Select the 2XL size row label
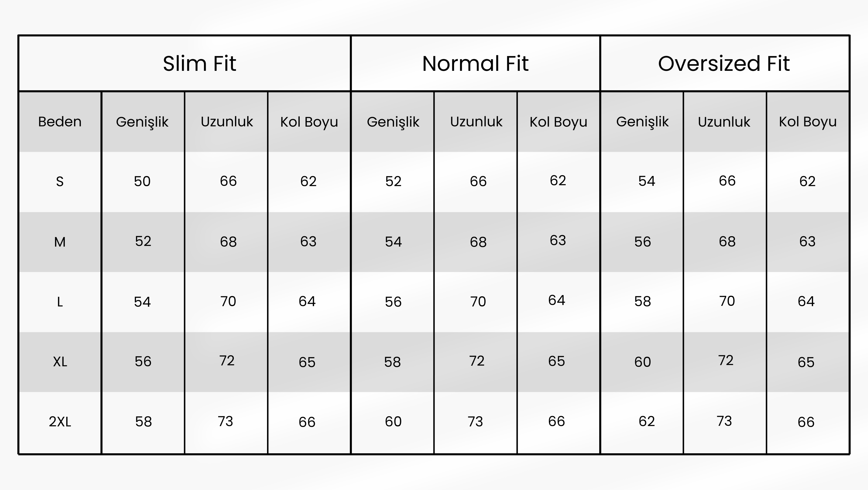868x490 pixels. tap(60, 422)
